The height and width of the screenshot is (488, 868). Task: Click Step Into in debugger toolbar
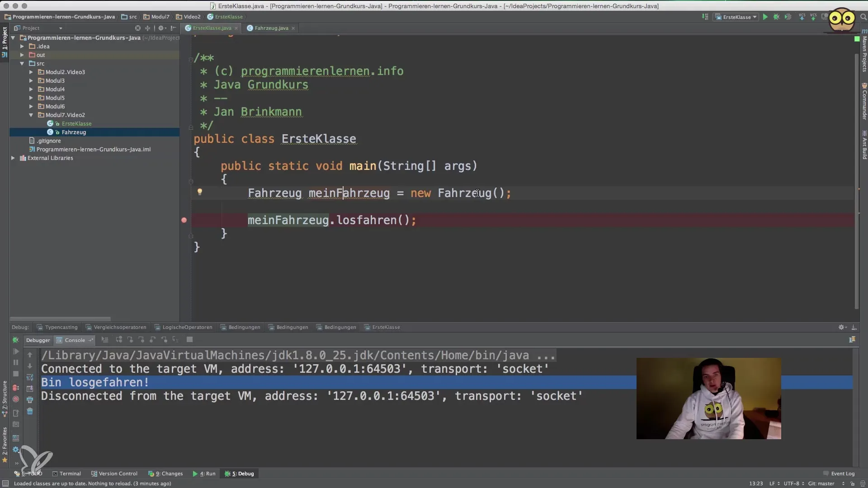(x=130, y=340)
